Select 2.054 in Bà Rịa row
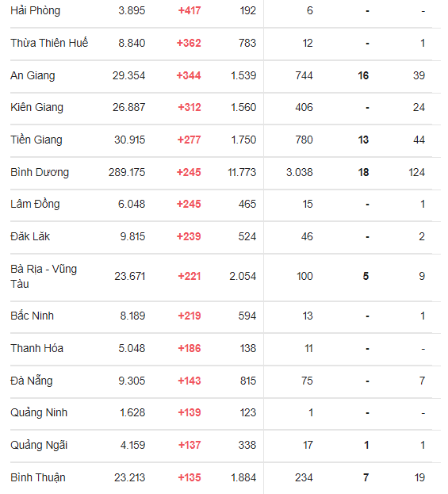 pyautogui.click(x=243, y=276)
